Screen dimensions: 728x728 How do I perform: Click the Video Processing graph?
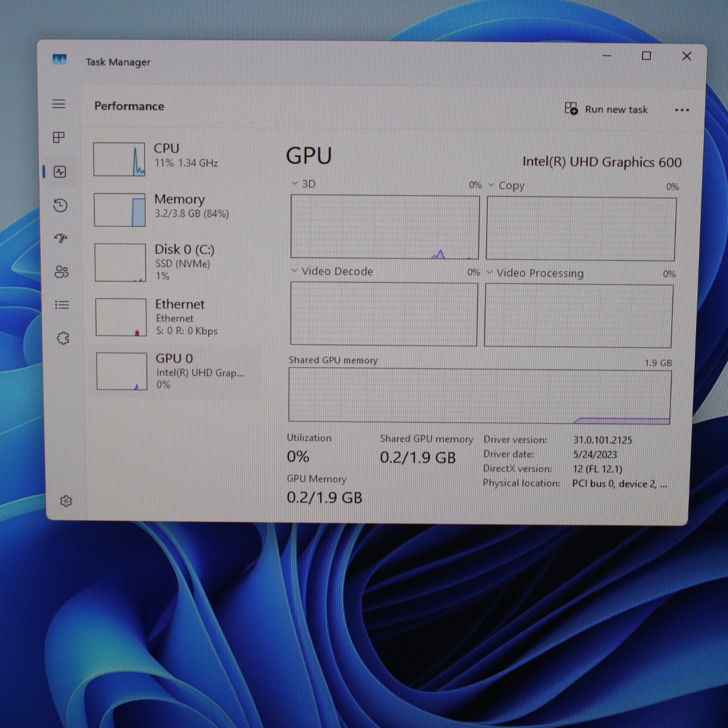pos(579,316)
